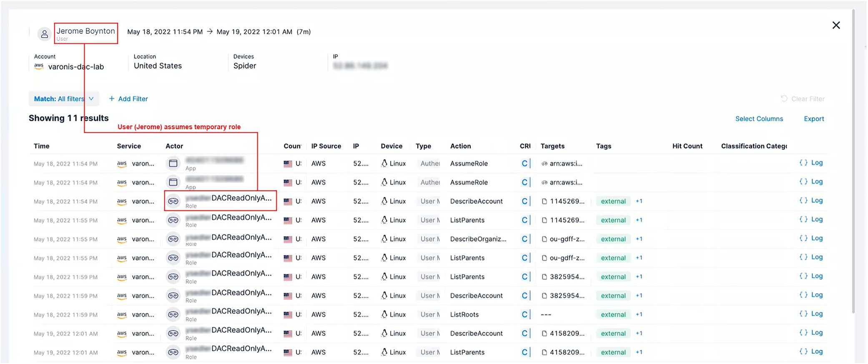Sort by the Tags column header
Image resolution: width=868 pixels, height=364 pixels.
[604, 146]
